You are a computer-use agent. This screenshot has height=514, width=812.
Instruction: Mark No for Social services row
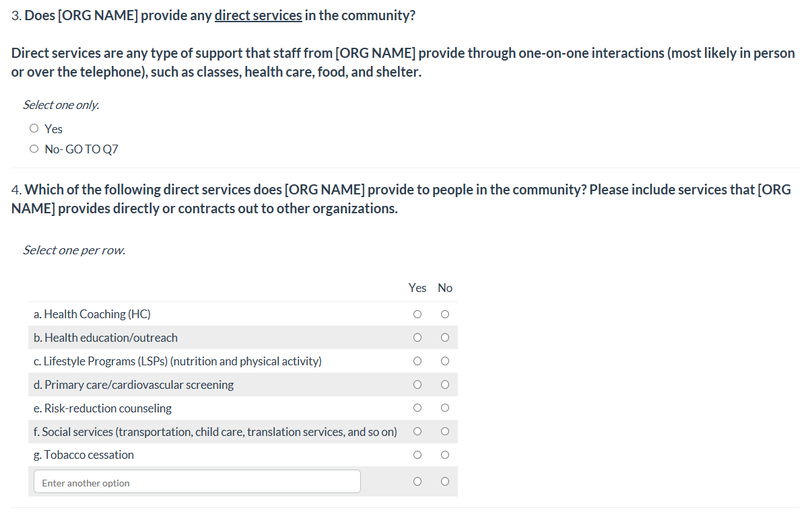(444, 431)
